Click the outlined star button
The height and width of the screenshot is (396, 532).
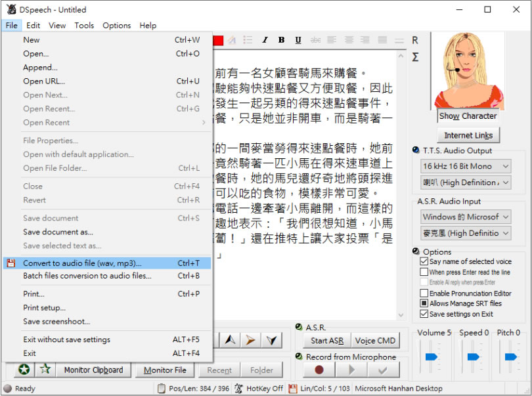coord(45,370)
